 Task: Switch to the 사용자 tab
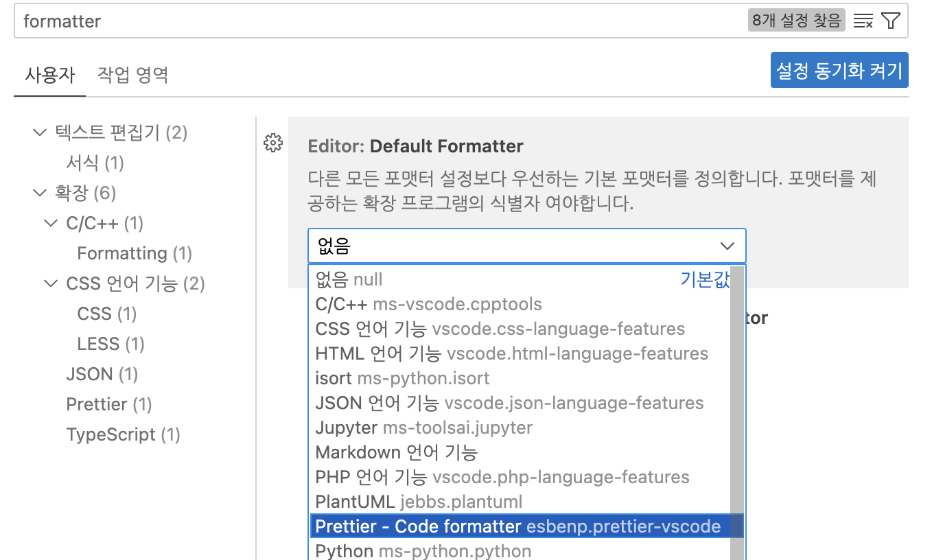tap(49, 75)
